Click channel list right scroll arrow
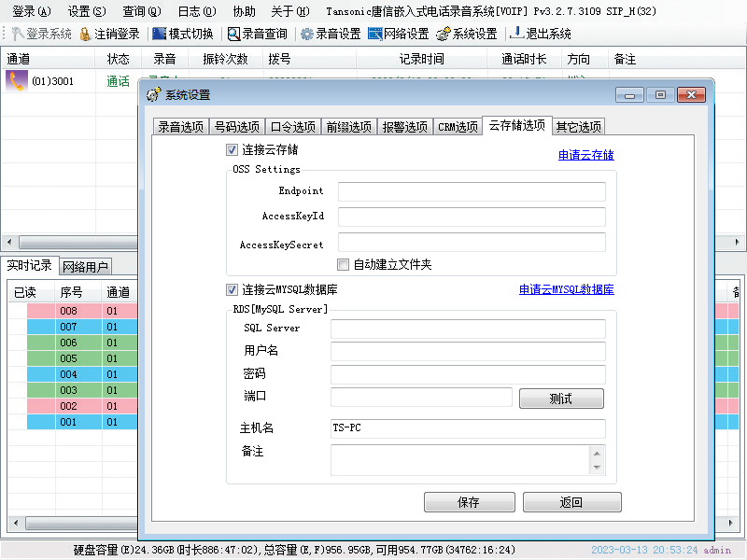Image resolution: width=747 pixels, height=560 pixels. click(x=737, y=242)
